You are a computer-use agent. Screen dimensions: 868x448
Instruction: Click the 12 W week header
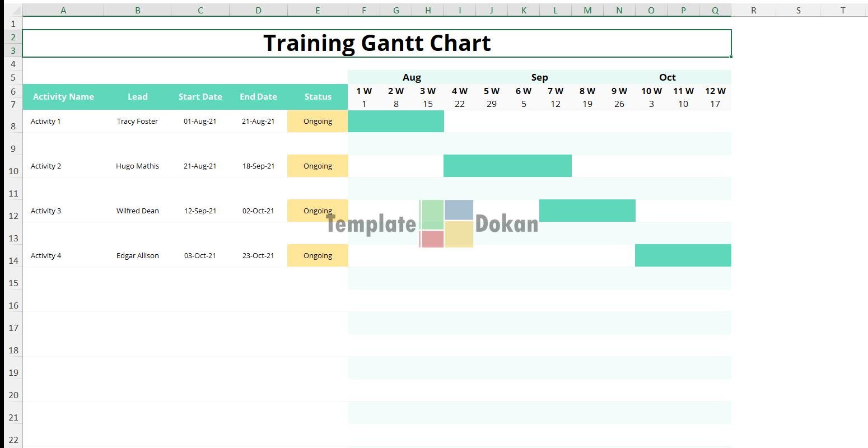point(715,91)
